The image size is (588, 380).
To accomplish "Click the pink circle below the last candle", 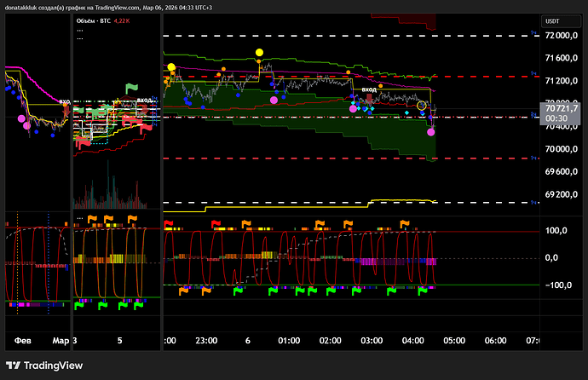I will coord(431,132).
